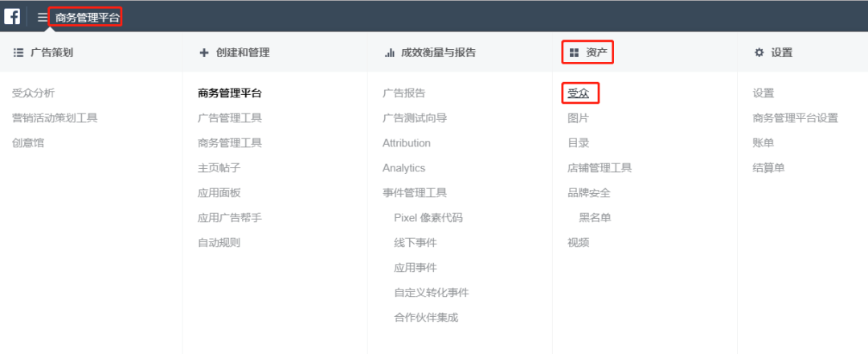
Task: Click the Facebook logo icon
Action: coord(12,16)
